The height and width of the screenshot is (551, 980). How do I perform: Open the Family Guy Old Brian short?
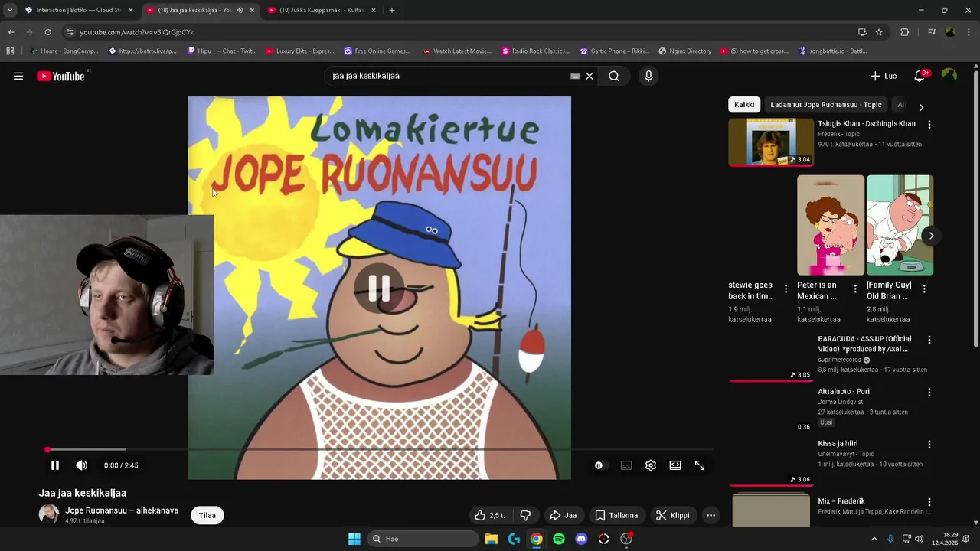[900, 225]
